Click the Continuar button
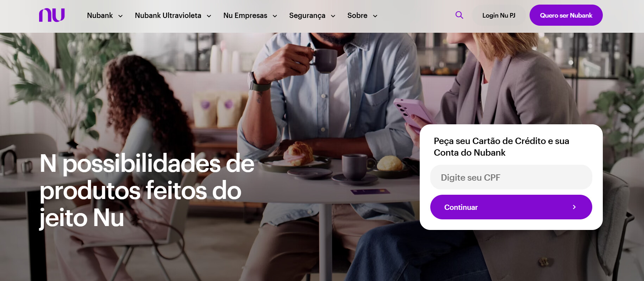The width and height of the screenshot is (644, 281). pyautogui.click(x=511, y=207)
